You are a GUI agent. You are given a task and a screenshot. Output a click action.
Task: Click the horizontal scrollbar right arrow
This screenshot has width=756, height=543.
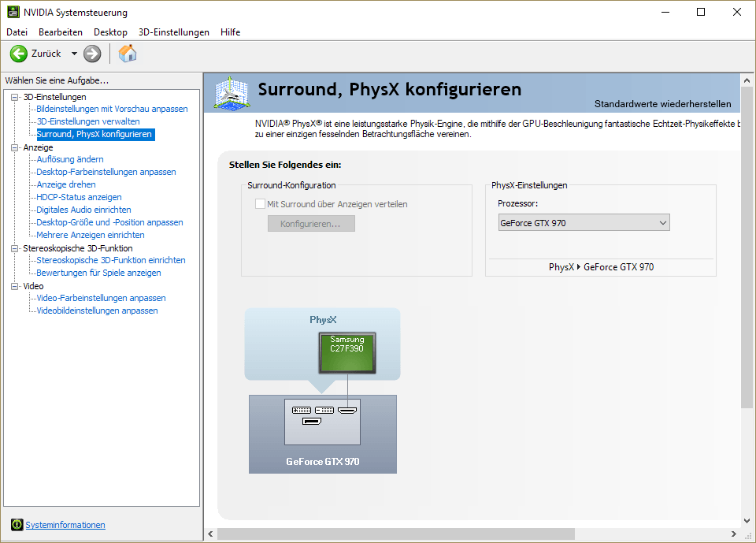(734, 534)
